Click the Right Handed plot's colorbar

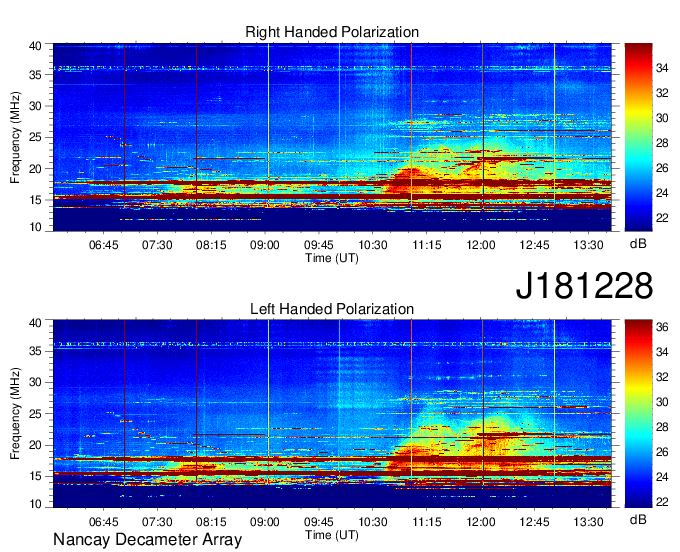click(x=638, y=137)
